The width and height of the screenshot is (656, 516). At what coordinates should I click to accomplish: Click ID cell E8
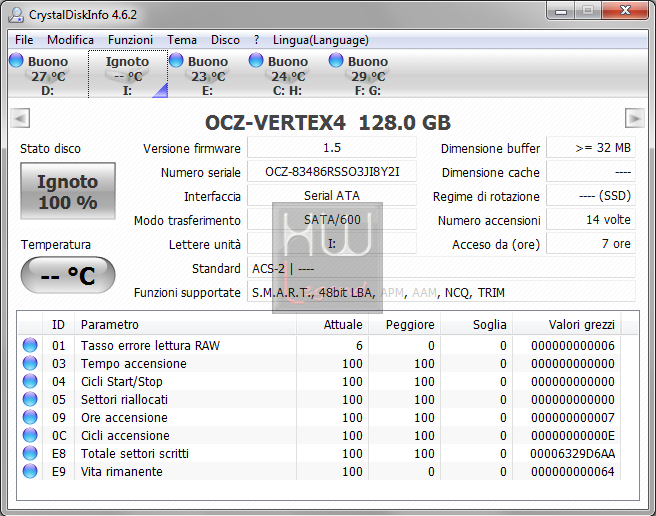59,454
